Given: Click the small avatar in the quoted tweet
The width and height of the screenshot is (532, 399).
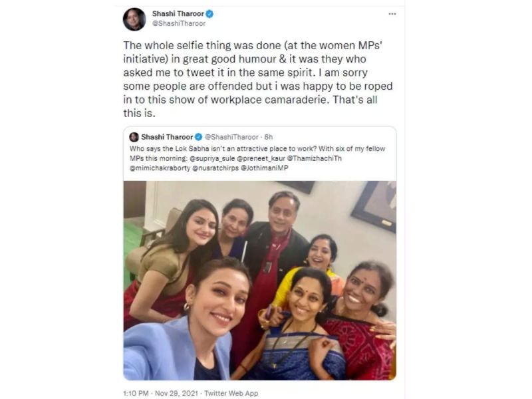Looking at the screenshot, I should point(132,136).
